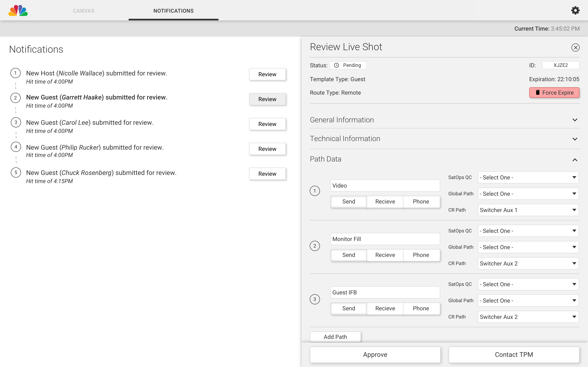Close the Review Live Shot panel
Image resolution: width=588 pixels, height=367 pixels.
click(x=575, y=47)
